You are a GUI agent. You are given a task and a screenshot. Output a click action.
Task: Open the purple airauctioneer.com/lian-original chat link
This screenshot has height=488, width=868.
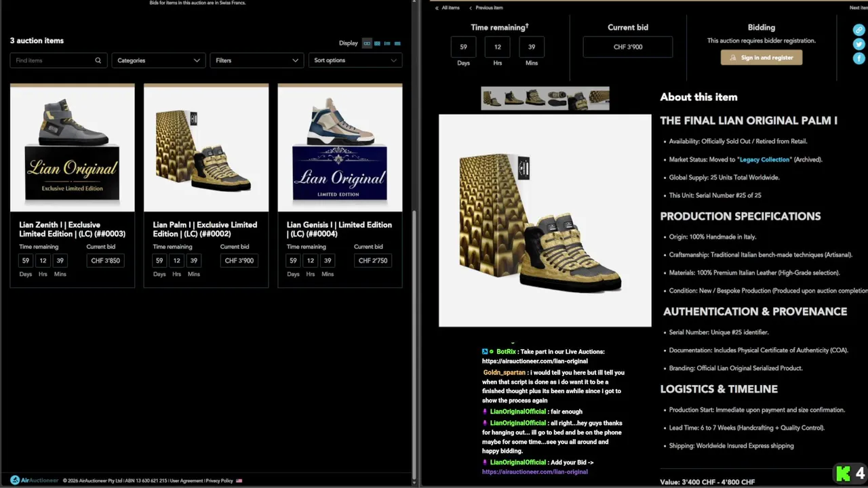534,472
